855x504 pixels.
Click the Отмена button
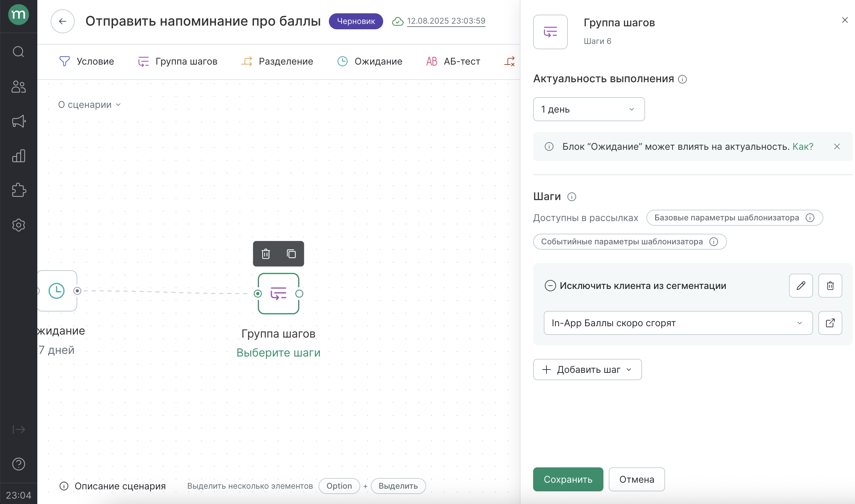coord(636,479)
